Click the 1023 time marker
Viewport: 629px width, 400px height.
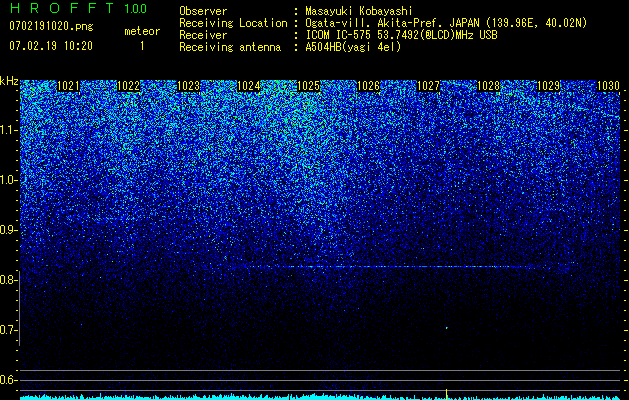pyautogui.click(x=189, y=86)
